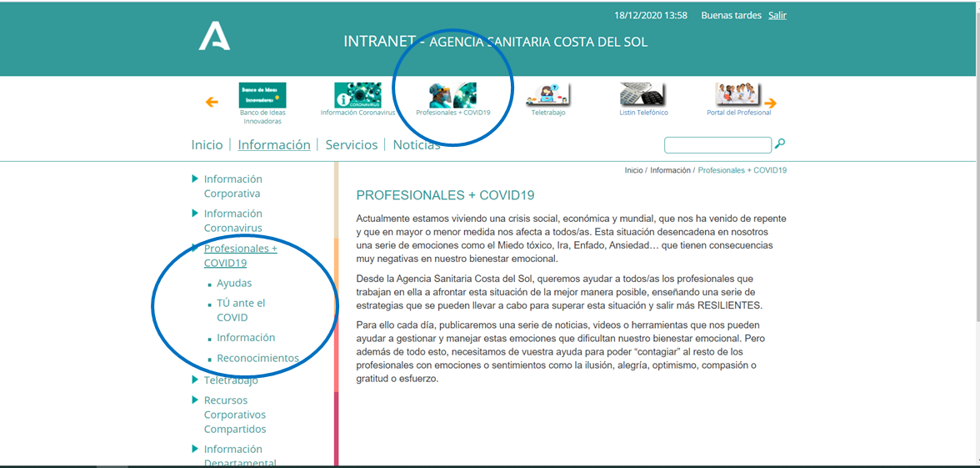Image resolution: width=980 pixels, height=468 pixels.
Task: Expand the Información Coronavirus sidebar arrow
Action: 195,214
